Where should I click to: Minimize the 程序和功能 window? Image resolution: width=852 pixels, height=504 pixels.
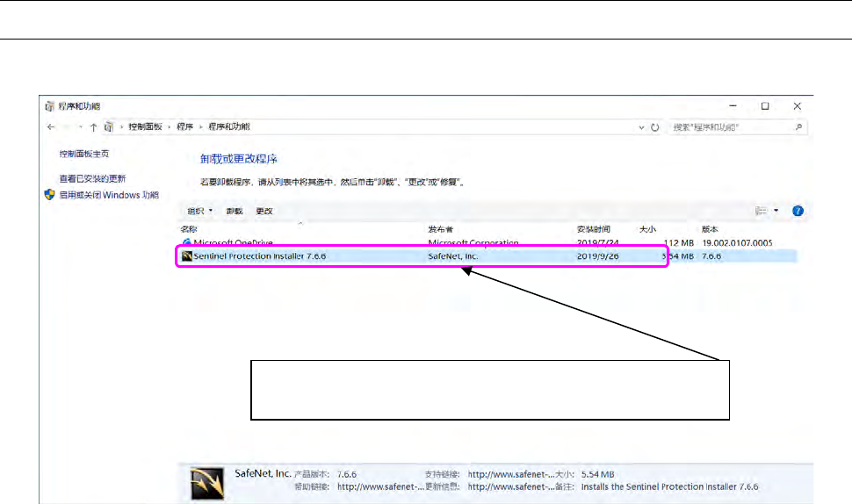733,106
